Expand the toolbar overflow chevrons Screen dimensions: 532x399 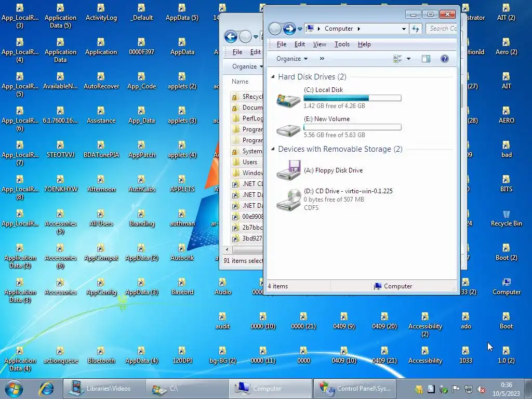pyautogui.click(x=322, y=59)
